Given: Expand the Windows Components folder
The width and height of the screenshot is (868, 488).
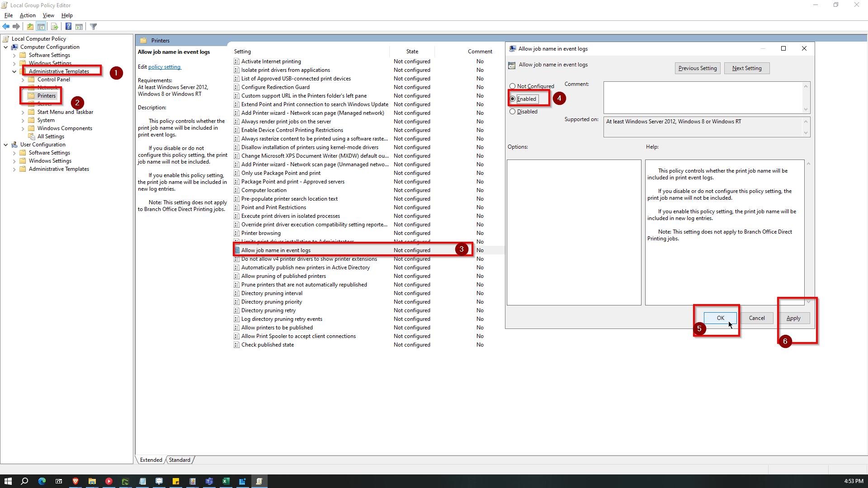Looking at the screenshot, I should click(23, 128).
